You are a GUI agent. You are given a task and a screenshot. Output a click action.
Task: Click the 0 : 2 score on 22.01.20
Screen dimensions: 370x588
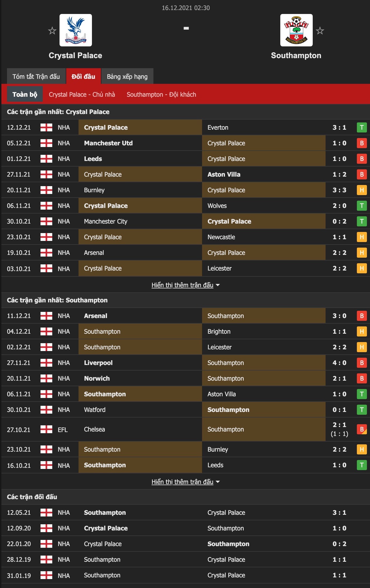coord(340,544)
